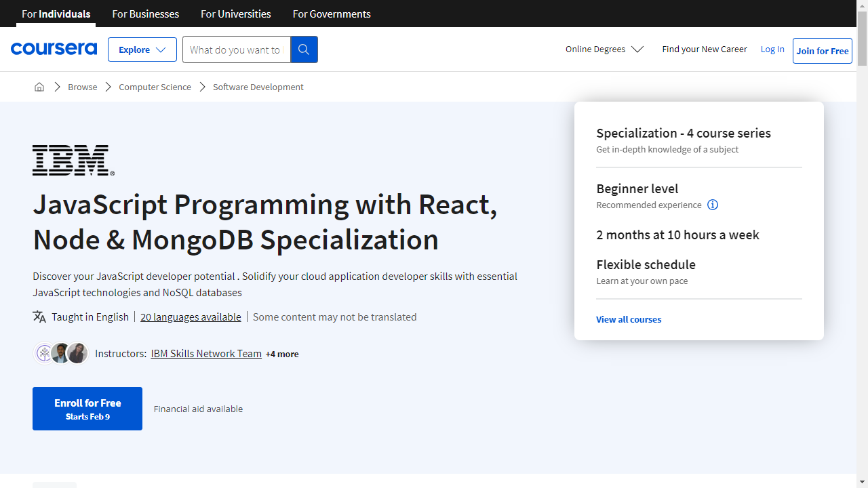Click the translation language icon
The width and height of the screenshot is (868, 488).
39,317
